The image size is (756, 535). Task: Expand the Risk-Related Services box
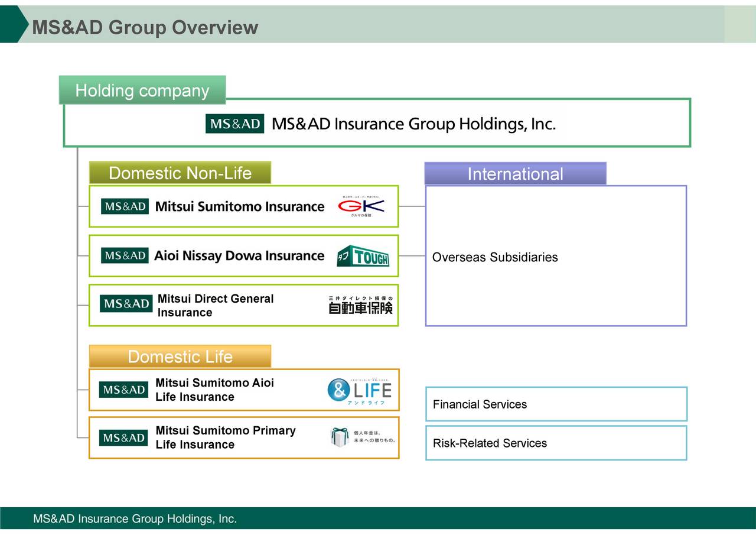click(555, 442)
